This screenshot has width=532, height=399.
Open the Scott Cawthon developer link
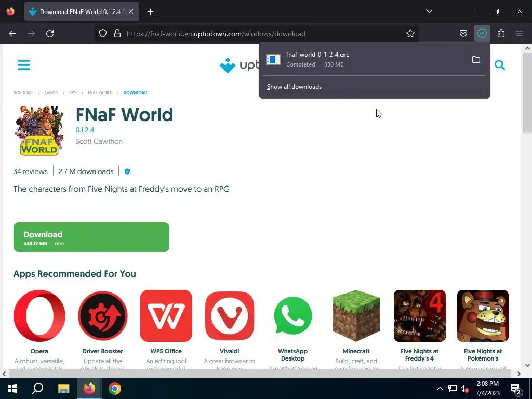coord(99,141)
